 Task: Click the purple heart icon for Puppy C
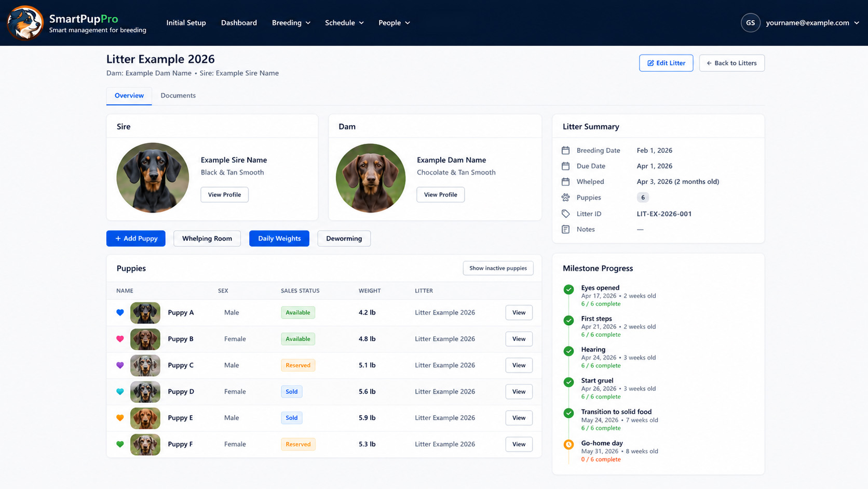pos(120,365)
